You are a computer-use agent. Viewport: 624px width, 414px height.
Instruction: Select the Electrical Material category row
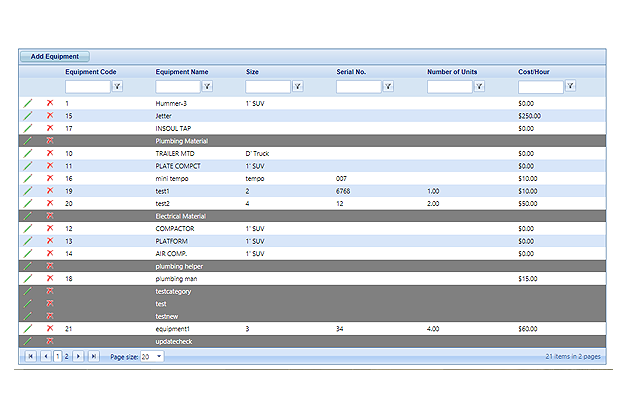click(181, 216)
